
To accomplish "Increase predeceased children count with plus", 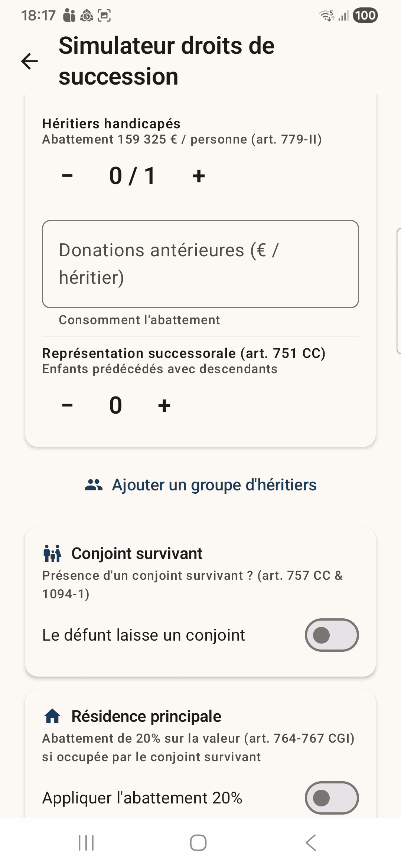I will coord(164,405).
